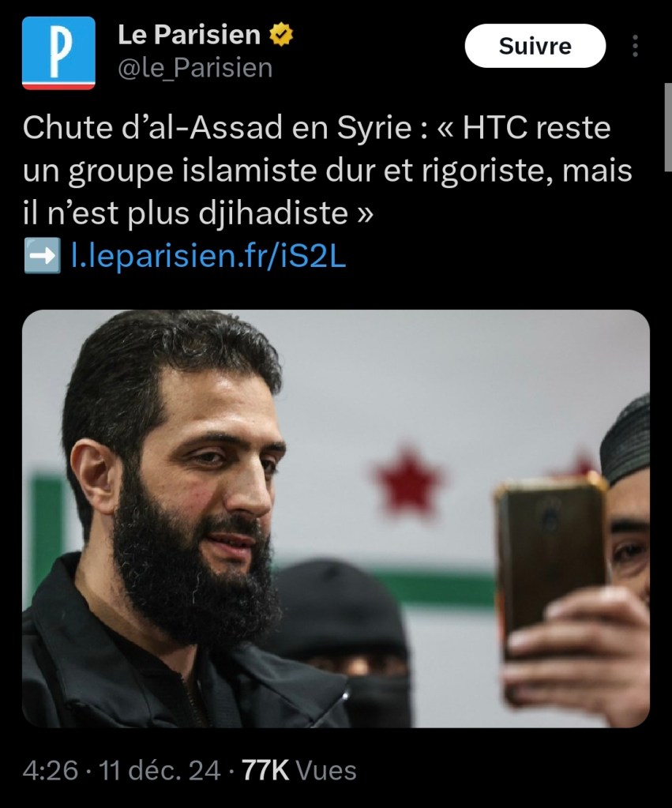Image resolution: width=672 pixels, height=808 pixels.
Task: Follow Le Parisien with Suivre button
Action: point(535,46)
